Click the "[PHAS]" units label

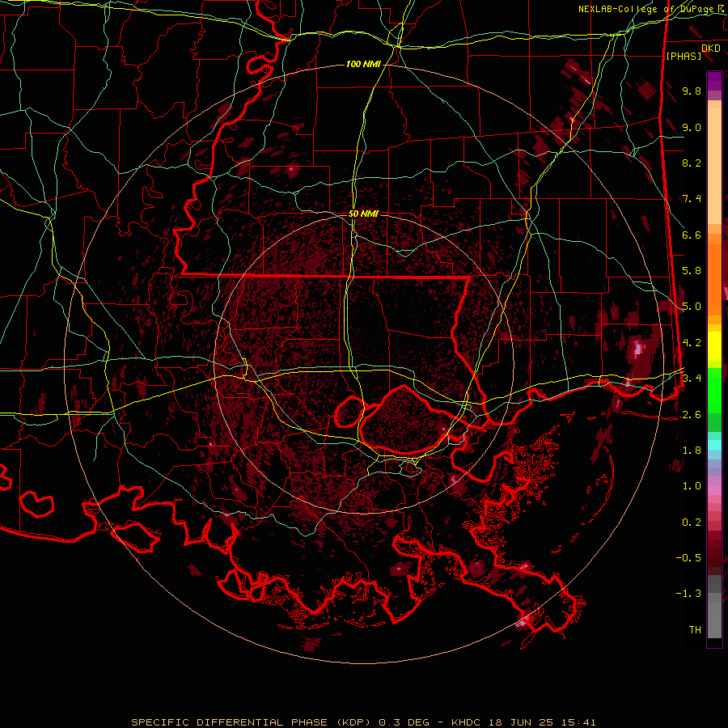(684, 56)
